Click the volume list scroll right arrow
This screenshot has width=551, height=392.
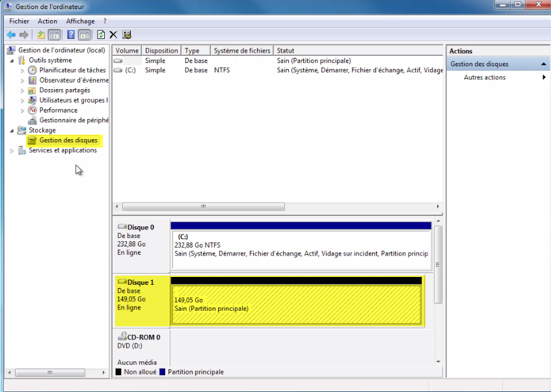(438, 207)
